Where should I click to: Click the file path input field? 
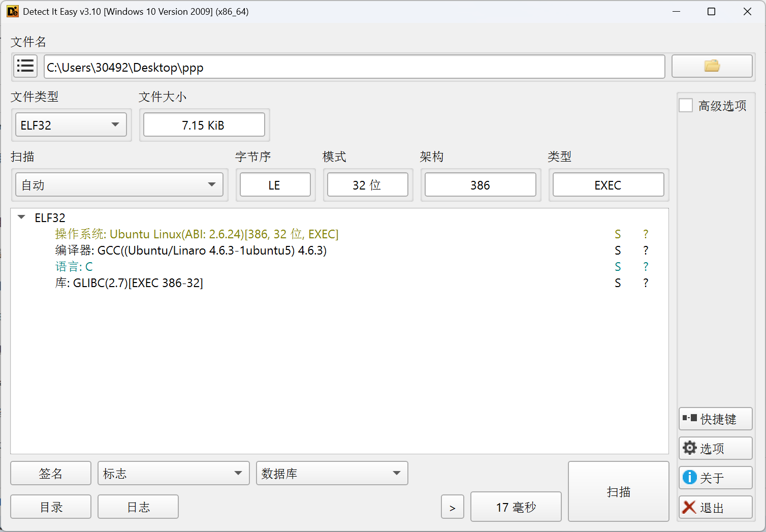[x=355, y=67]
